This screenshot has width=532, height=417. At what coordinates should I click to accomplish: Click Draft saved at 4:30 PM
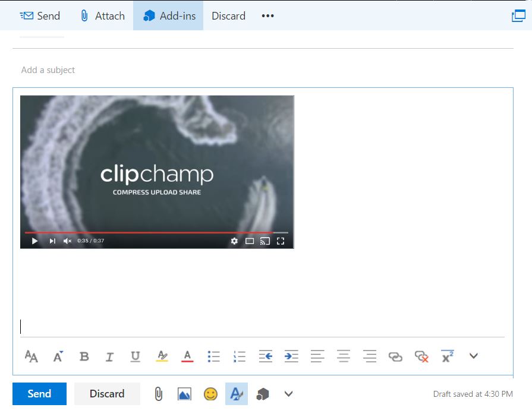click(473, 394)
